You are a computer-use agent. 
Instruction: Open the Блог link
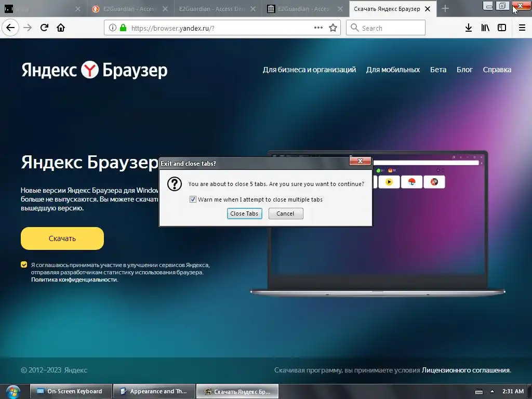pos(464,70)
